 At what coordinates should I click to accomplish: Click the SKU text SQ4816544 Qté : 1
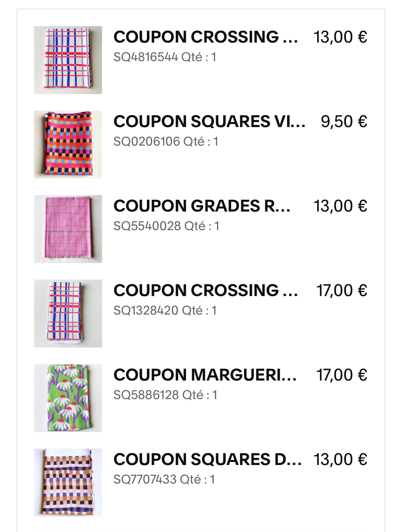(165, 57)
